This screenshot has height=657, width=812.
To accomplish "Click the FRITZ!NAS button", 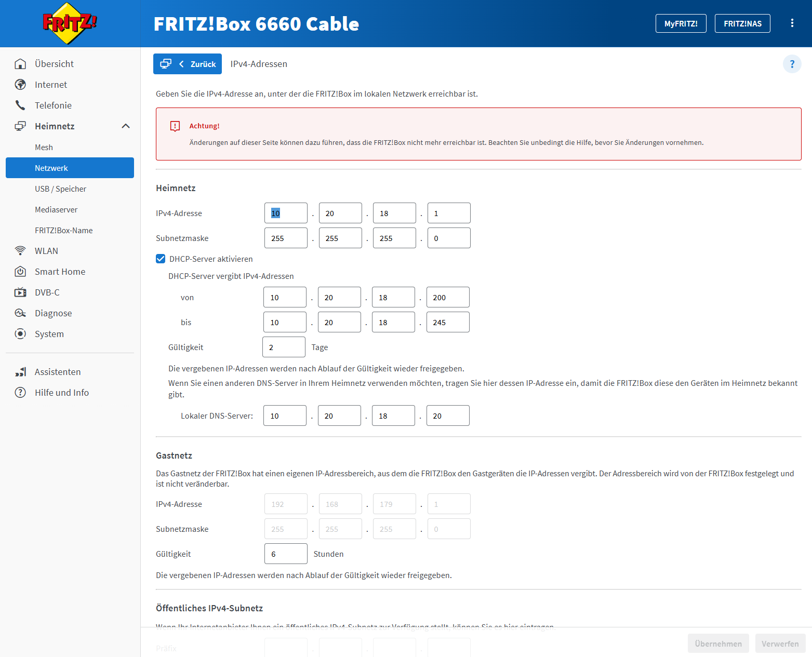I will tap(742, 23).
